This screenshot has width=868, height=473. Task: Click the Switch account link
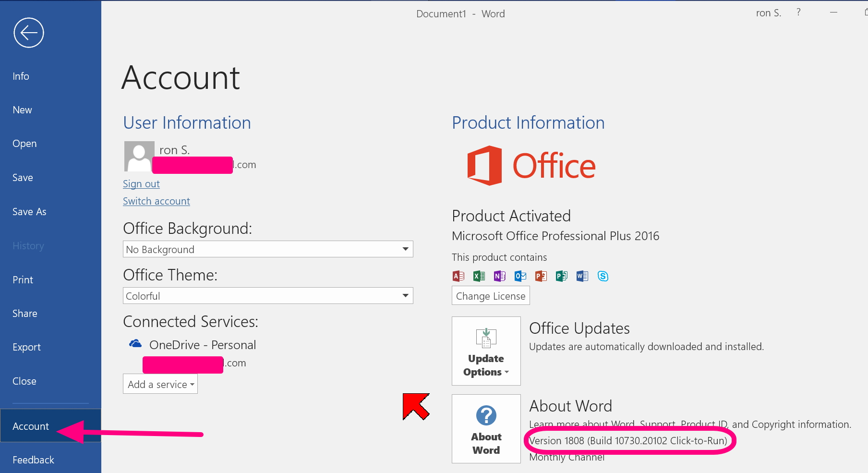[x=157, y=201]
